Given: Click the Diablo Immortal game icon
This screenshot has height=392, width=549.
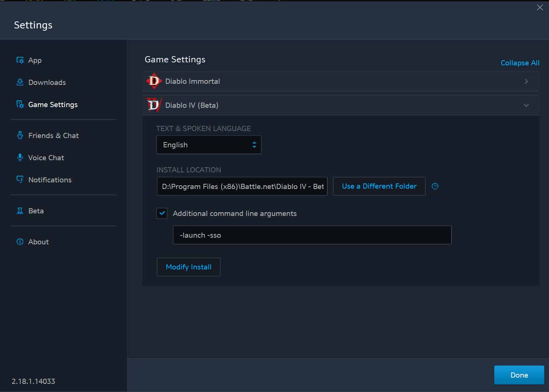Looking at the screenshot, I should tap(154, 81).
